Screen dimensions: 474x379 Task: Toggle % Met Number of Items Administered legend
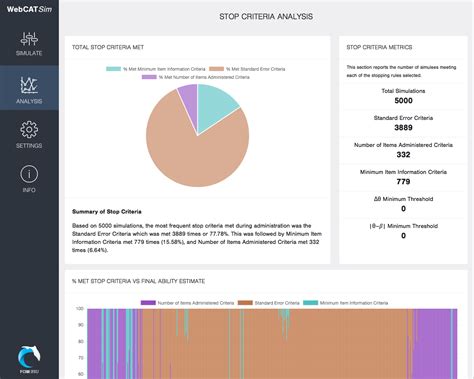tap(196, 77)
